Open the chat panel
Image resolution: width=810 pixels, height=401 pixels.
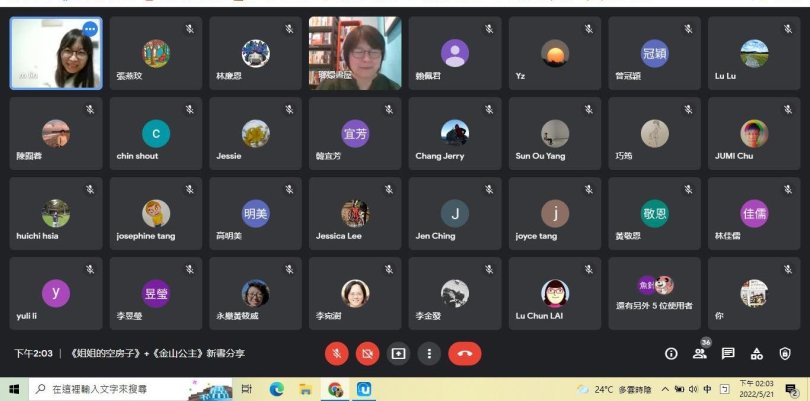pos(728,353)
